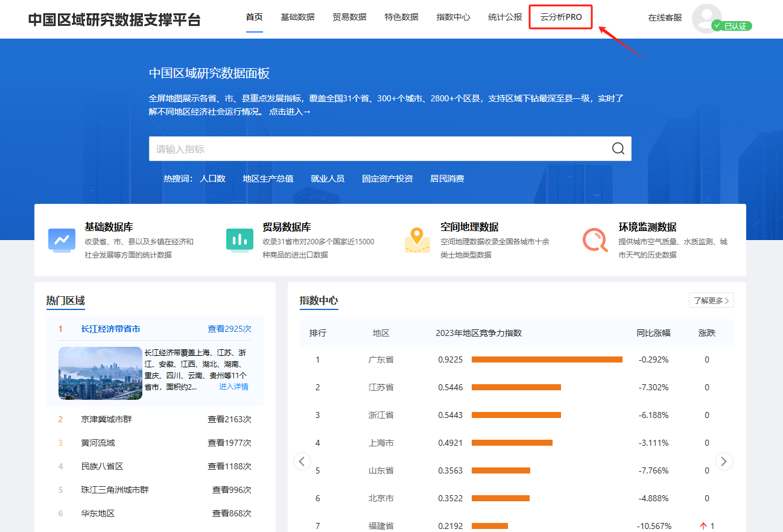Click 广东省 in the index table
The image size is (783, 532).
coord(381,359)
